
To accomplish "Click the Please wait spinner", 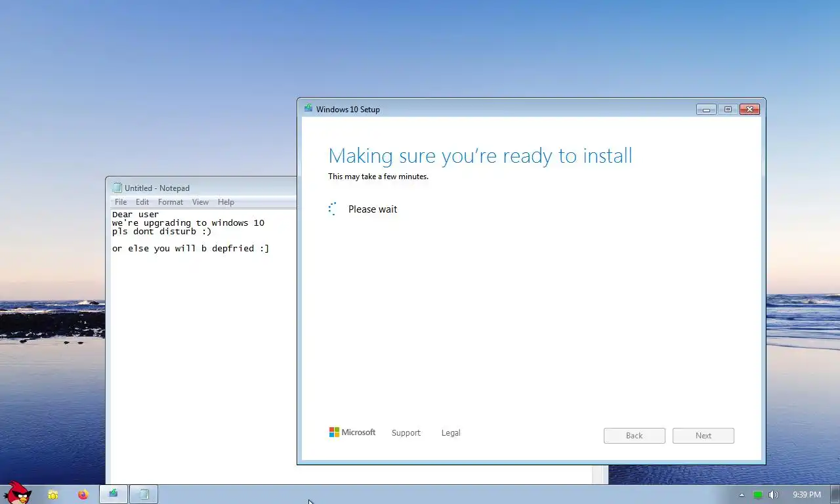I will pyautogui.click(x=332, y=209).
